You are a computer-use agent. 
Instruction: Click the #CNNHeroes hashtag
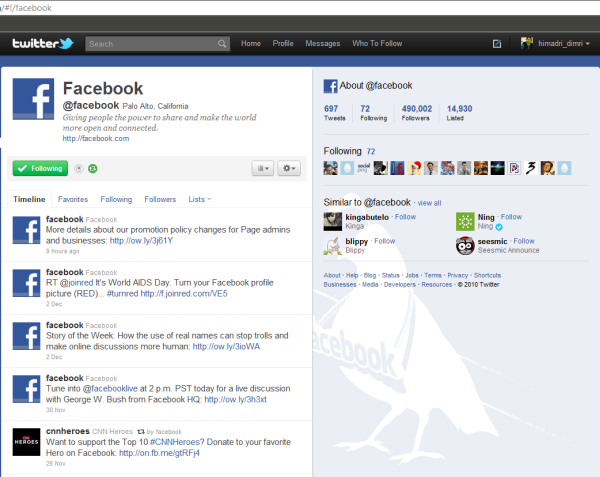tap(174, 442)
